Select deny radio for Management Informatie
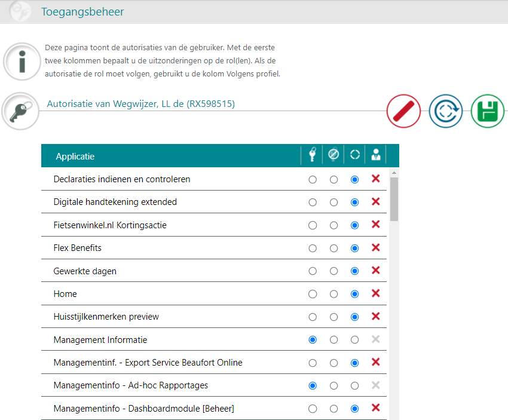The image size is (508, 420). (333, 340)
